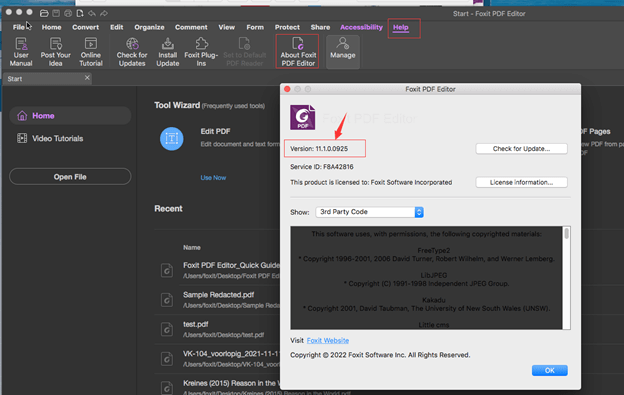Go to the Comment tab
This screenshot has width=624, height=395.
191,27
